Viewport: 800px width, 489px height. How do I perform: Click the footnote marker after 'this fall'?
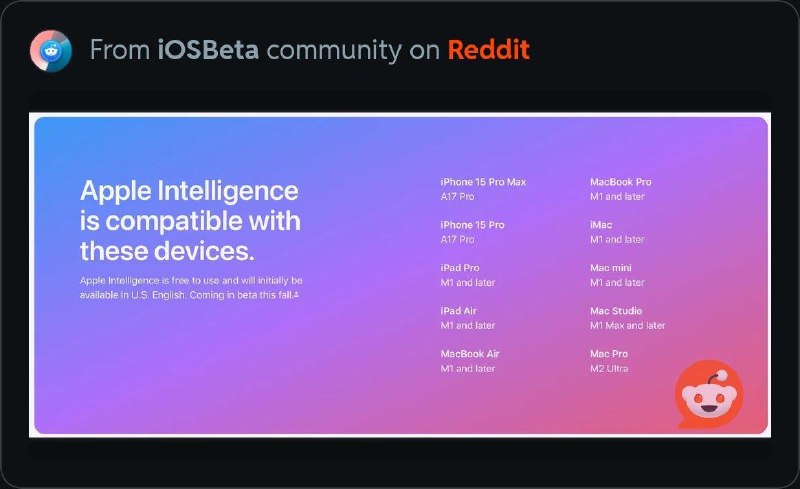[x=296, y=296]
